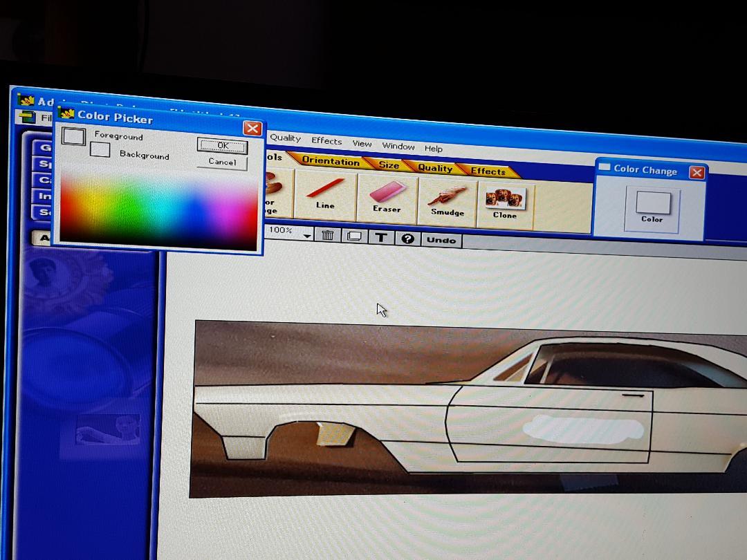
Task: Select the Background color swatch
Action: tap(100, 149)
